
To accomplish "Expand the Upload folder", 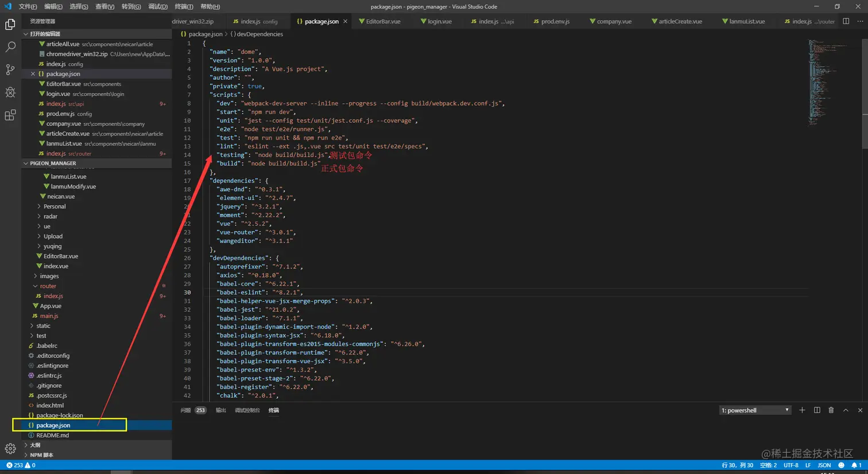I will [x=53, y=236].
